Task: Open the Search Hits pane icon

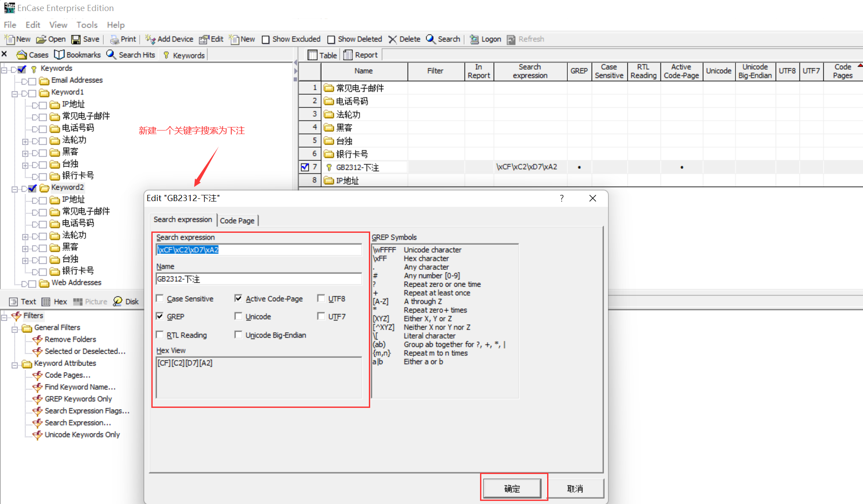Action: pos(111,55)
